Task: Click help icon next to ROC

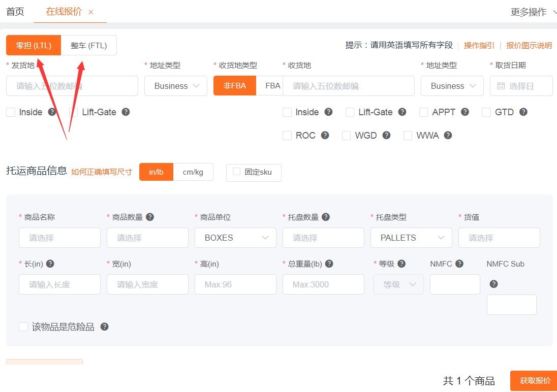Action: coord(325,136)
